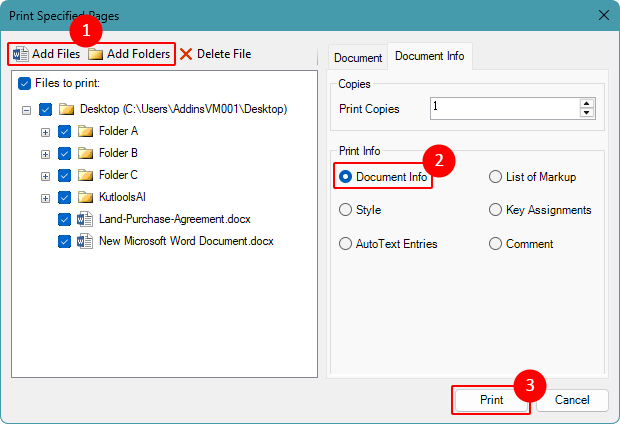This screenshot has width=620, height=424.
Task: Click inside the Print Copies input field
Action: click(x=505, y=108)
